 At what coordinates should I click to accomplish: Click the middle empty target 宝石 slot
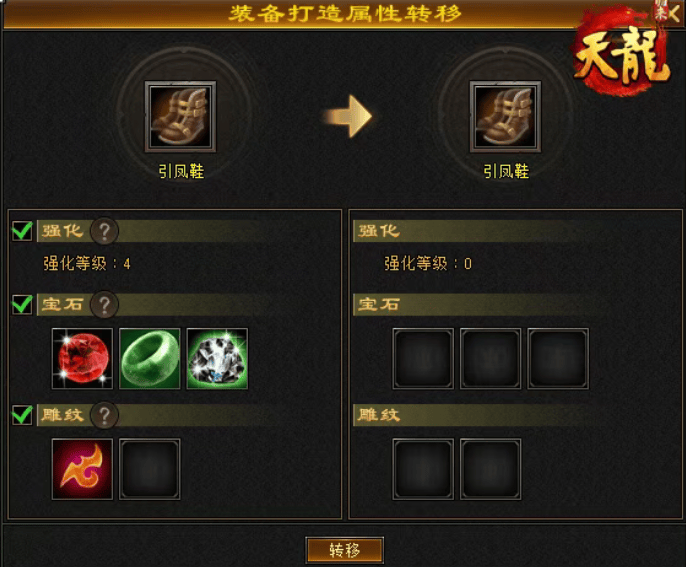tap(490, 358)
